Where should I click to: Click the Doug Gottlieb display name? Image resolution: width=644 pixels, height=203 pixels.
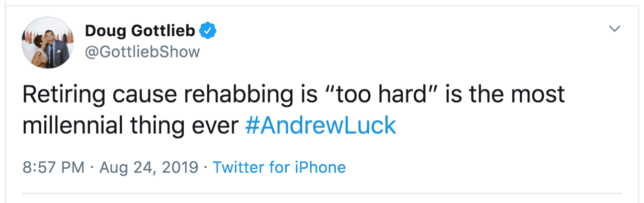[x=140, y=31]
